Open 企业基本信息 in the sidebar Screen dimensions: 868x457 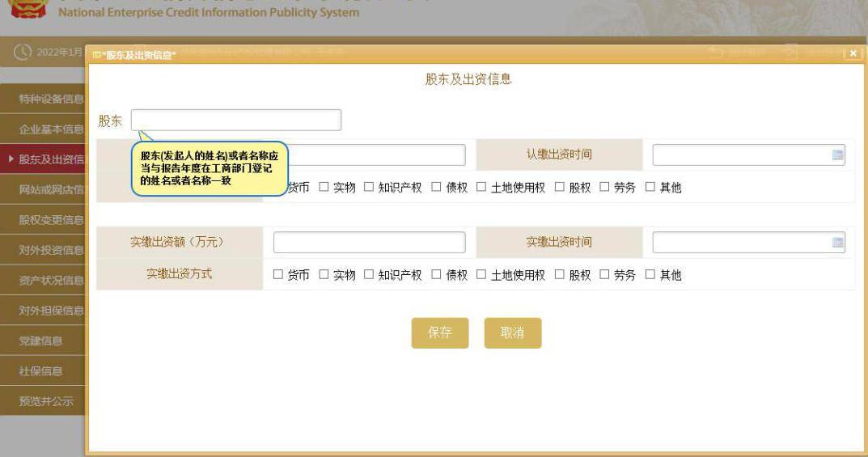point(44,129)
